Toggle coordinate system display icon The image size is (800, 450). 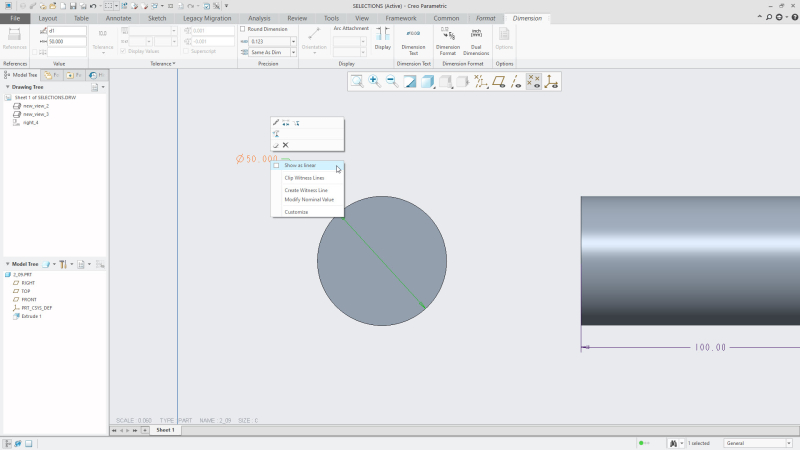click(x=552, y=82)
